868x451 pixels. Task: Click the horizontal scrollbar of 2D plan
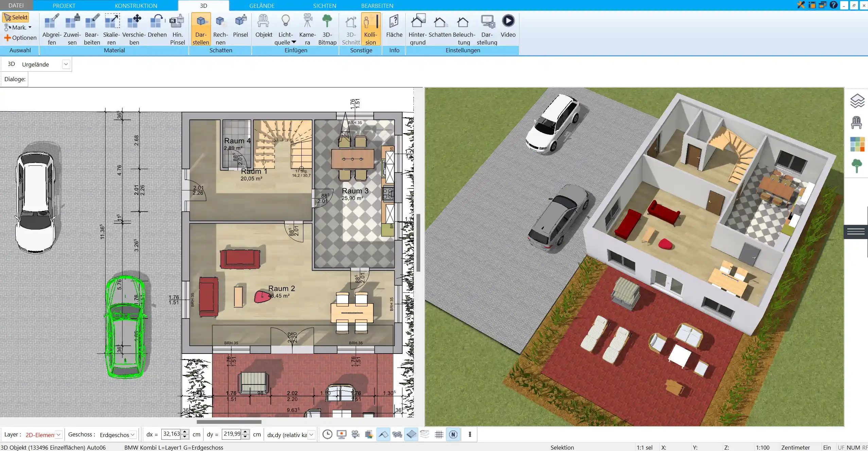tap(229, 422)
